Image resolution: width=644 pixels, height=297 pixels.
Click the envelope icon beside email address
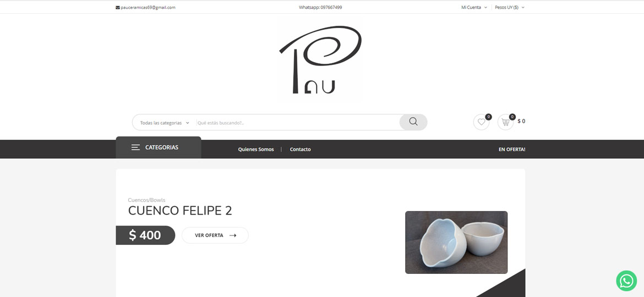(x=117, y=7)
